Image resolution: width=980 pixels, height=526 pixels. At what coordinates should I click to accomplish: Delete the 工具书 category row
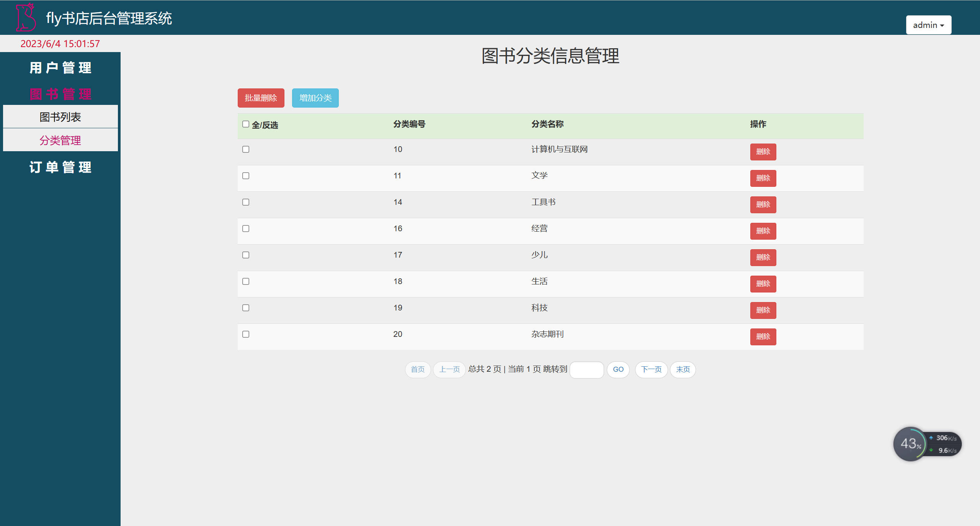point(763,204)
